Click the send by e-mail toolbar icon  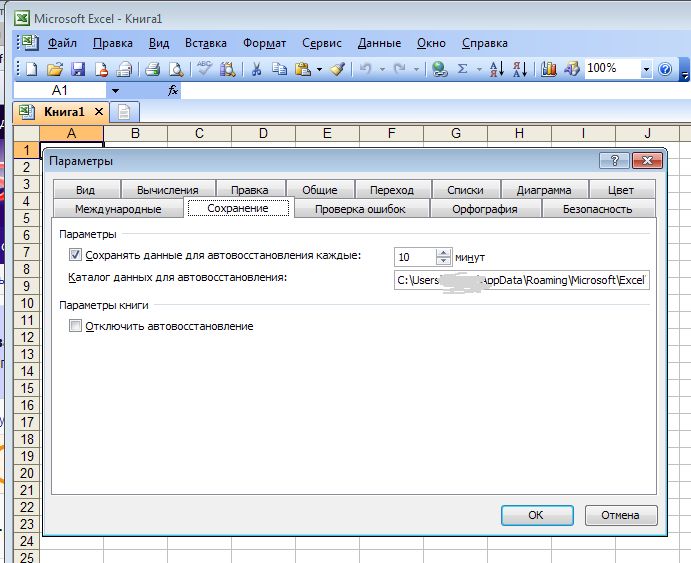tap(125, 69)
